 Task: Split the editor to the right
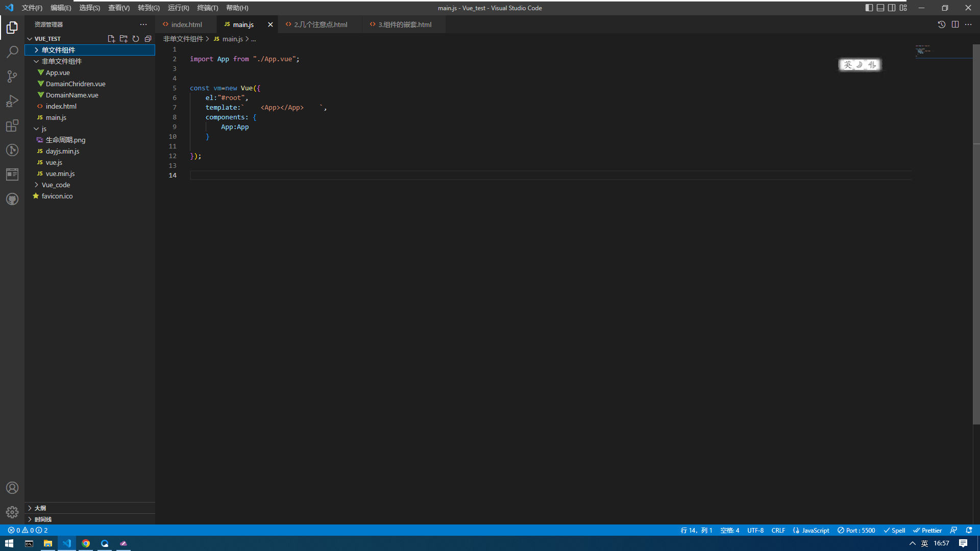955,24
